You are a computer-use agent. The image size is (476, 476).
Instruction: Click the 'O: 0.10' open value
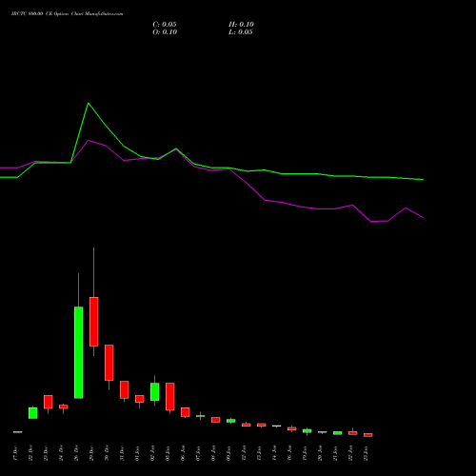pos(165,32)
